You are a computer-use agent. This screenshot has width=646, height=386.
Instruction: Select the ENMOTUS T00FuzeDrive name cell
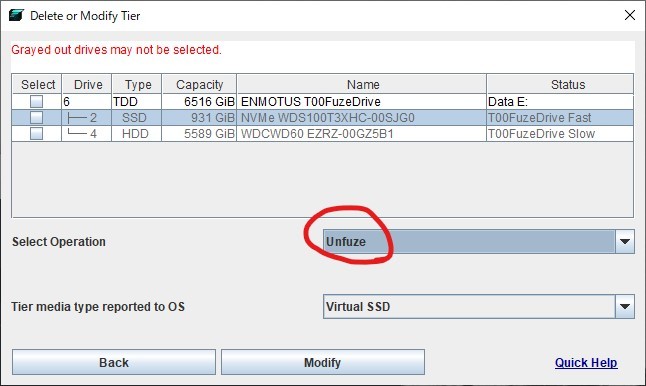coord(362,101)
